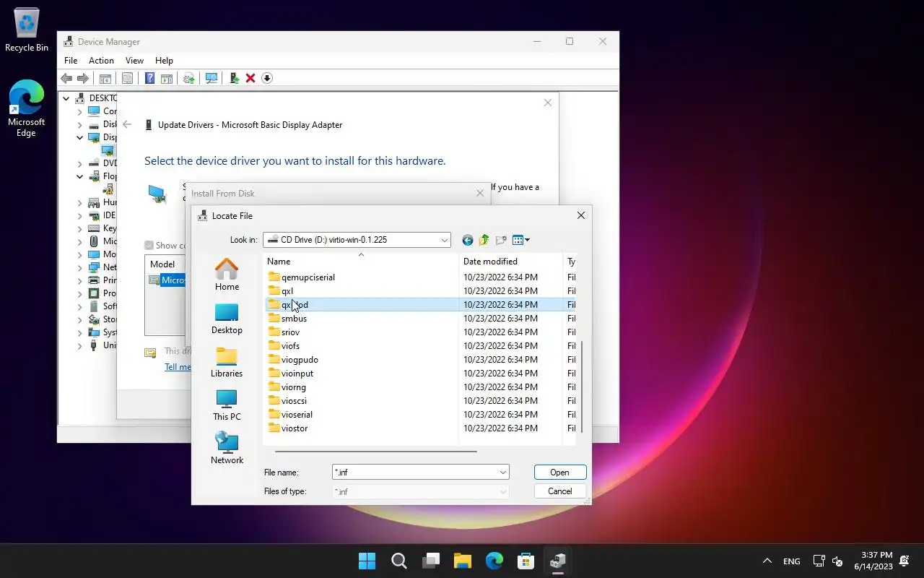Screen dimensions: 924x578
Task: Expand the IDE controllers tree node
Action: tap(80, 215)
